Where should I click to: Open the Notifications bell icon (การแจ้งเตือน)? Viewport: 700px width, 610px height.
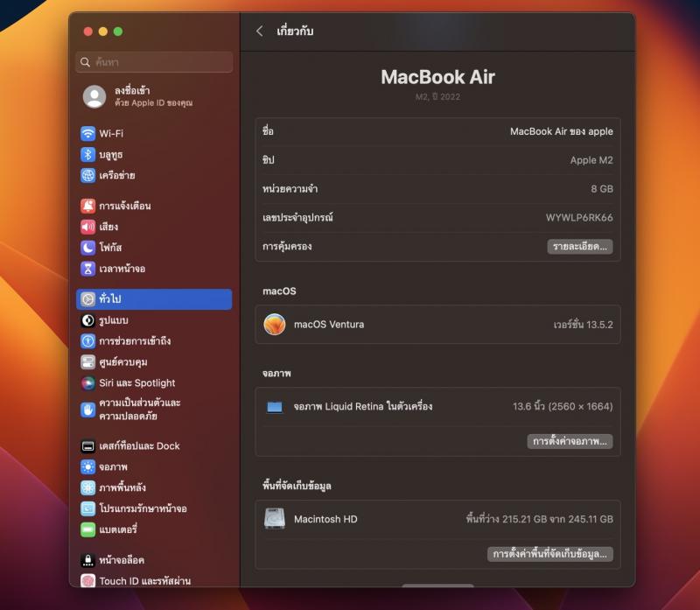tap(88, 206)
